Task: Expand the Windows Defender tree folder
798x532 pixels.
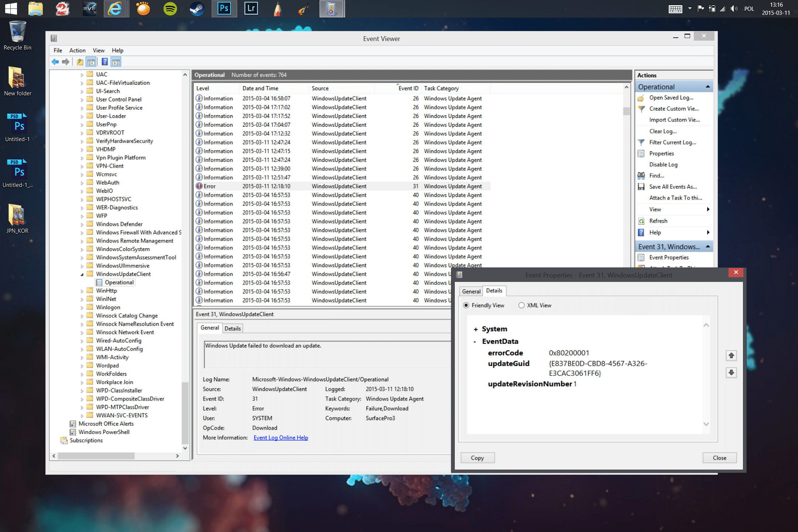Action: (82, 224)
